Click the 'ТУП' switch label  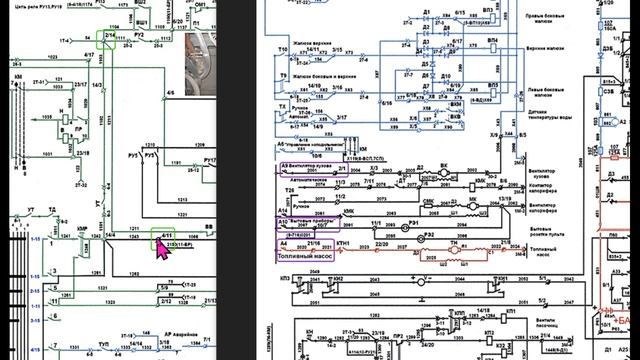(x=104, y=344)
